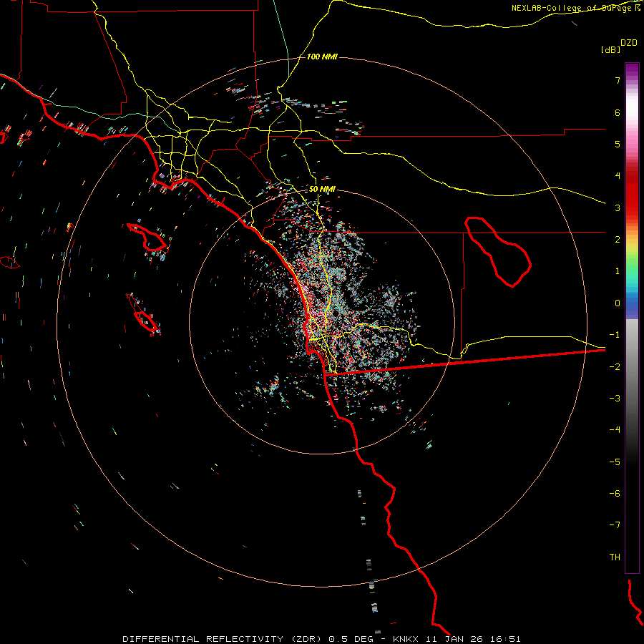
Task: Click the -4 value on the color scale
Action: tap(615, 430)
